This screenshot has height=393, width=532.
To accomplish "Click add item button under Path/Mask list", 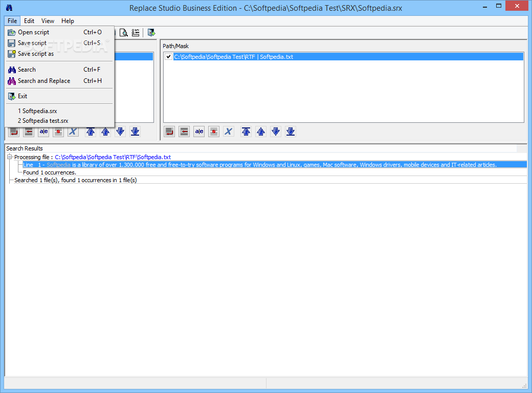I will pyautogui.click(x=169, y=132).
